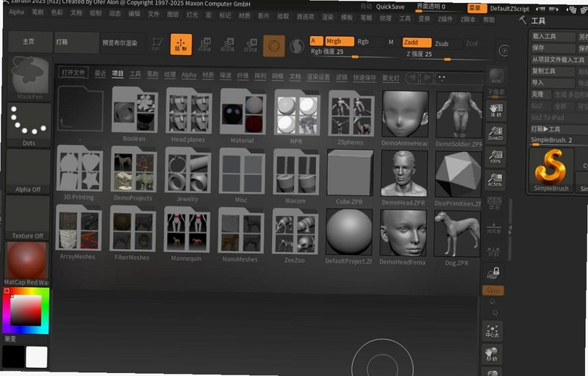Pick a color in the color picker square
588x376 pixels.
pyautogui.click(x=26, y=311)
